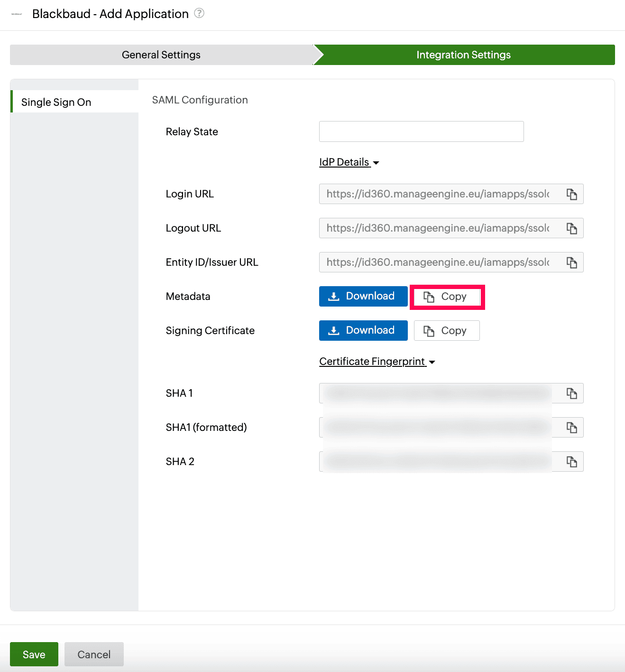
Task: Save the application settings
Action: coord(34,654)
